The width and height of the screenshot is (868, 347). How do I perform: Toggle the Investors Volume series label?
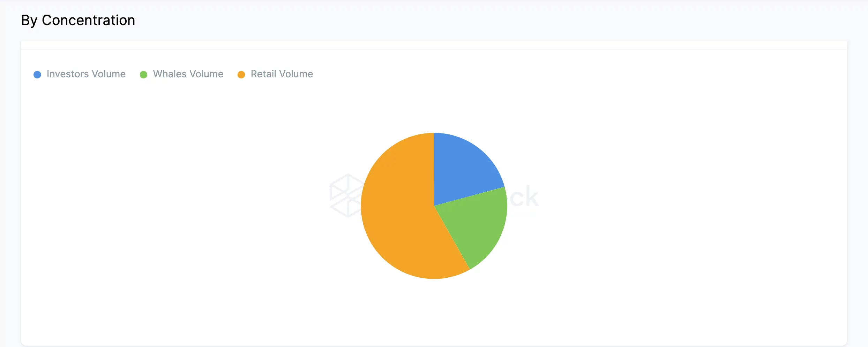86,74
